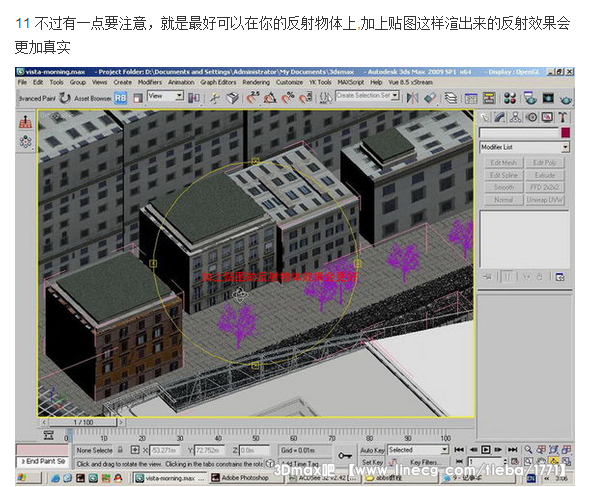Click the quick render teapot icon
Screen dimensions: 595x487
point(565,99)
